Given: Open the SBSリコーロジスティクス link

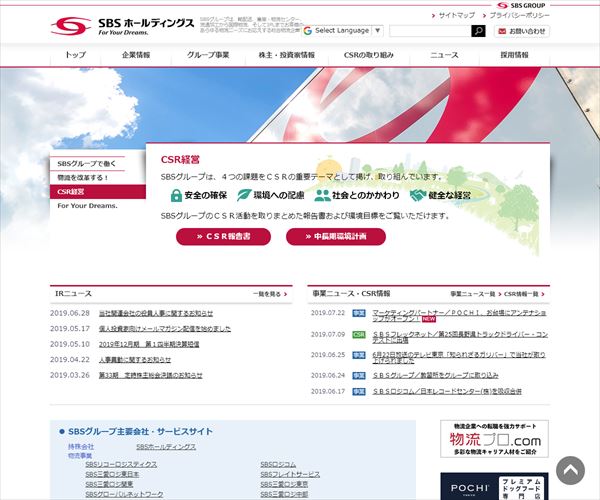Looking at the screenshot, I should coord(121,464).
